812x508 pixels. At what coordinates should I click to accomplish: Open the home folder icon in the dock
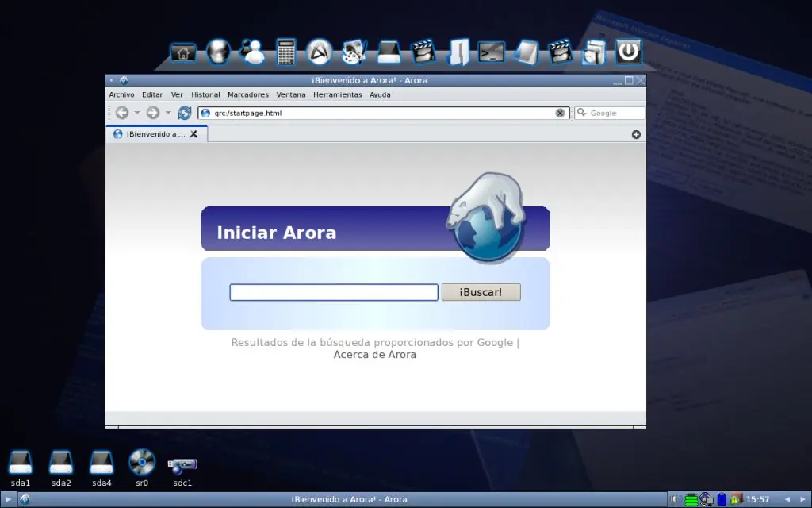(183, 53)
